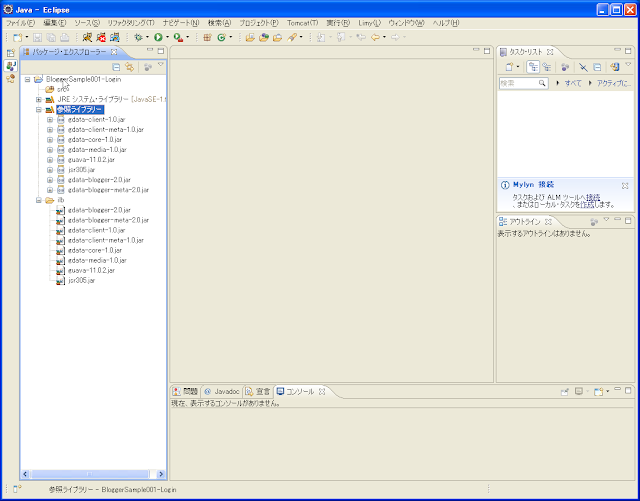Click the Package Explorer horizontal scrollbar thumb
The image size is (640, 501).
point(89,474)
